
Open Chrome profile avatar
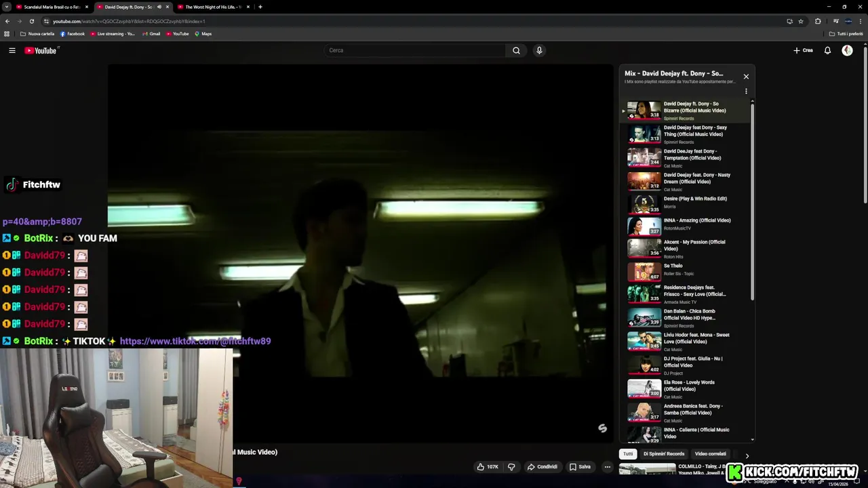[848, 21]
